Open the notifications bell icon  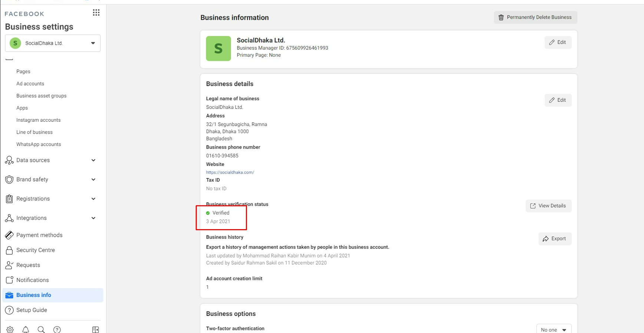tap(26, 329)
